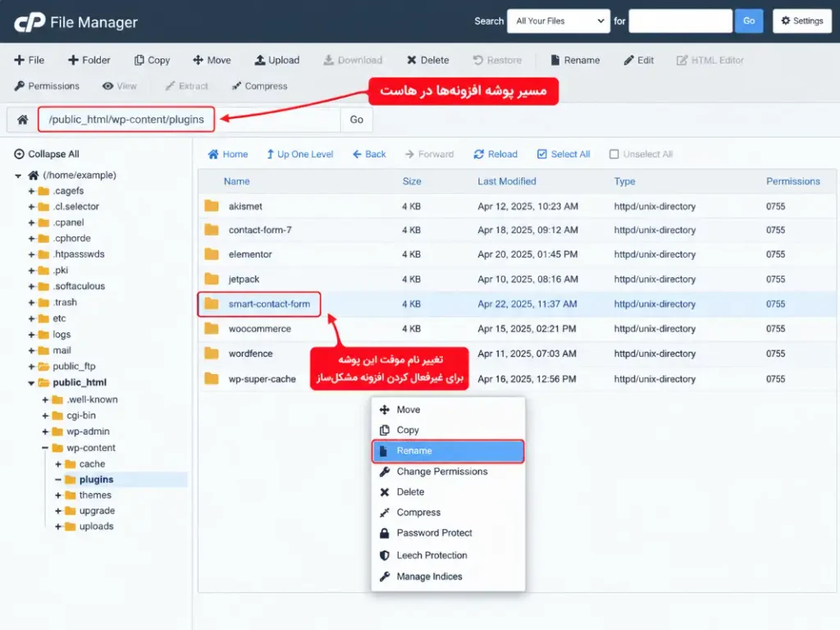Choose Rename from the context menu
Screen dimensions: 840x630
[449, 451]
